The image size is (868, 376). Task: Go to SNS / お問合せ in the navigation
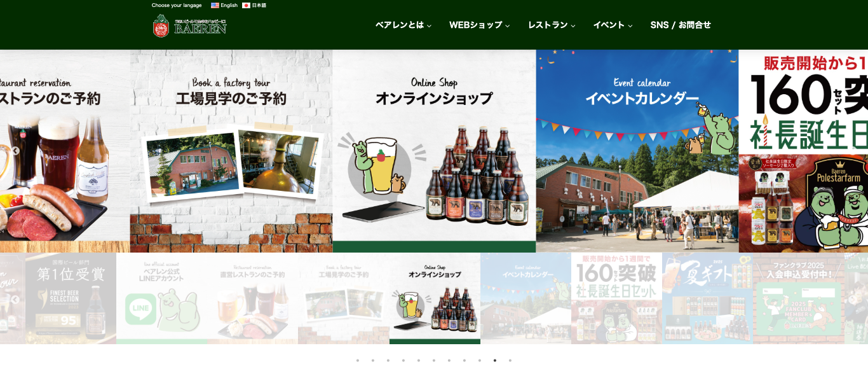click(x=681, y=25)
